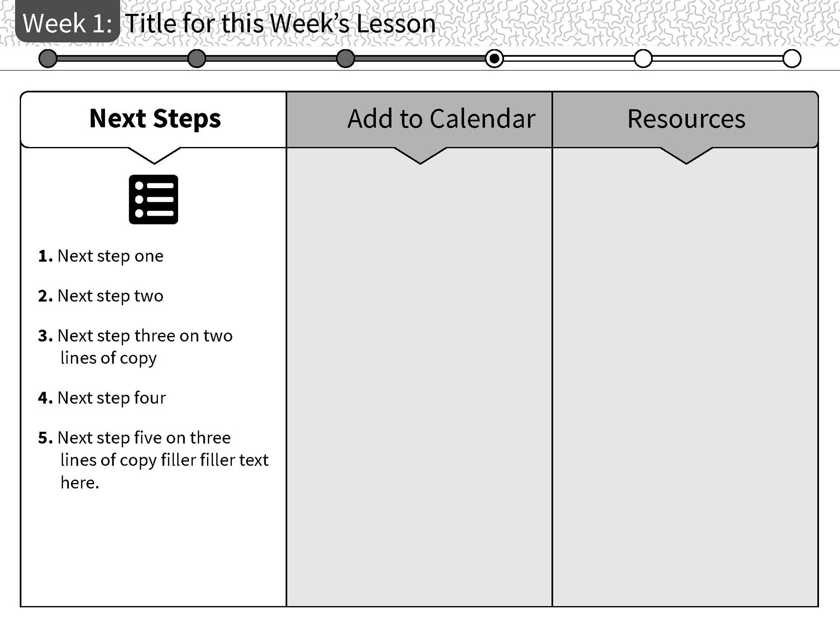Open the Add to Calendar tab
The width and height of the screenshot is (840, 630).
(419, 119)
